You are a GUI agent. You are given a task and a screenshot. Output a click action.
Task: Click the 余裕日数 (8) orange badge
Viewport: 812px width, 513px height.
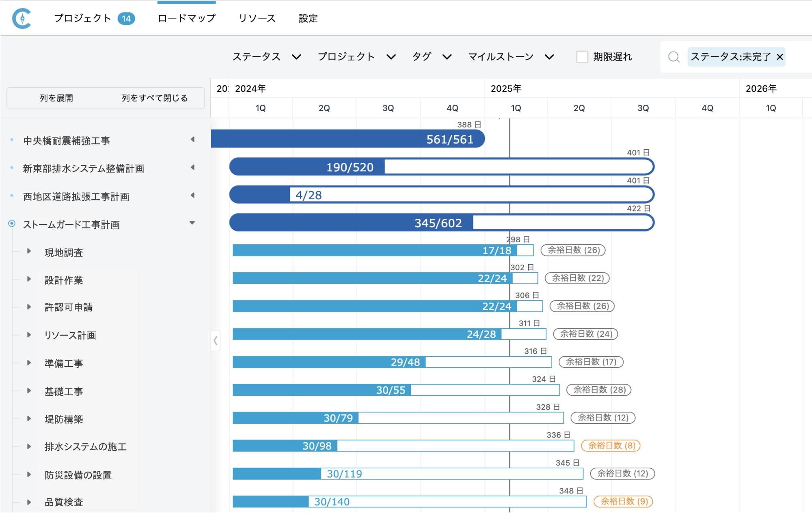[611, 446]
